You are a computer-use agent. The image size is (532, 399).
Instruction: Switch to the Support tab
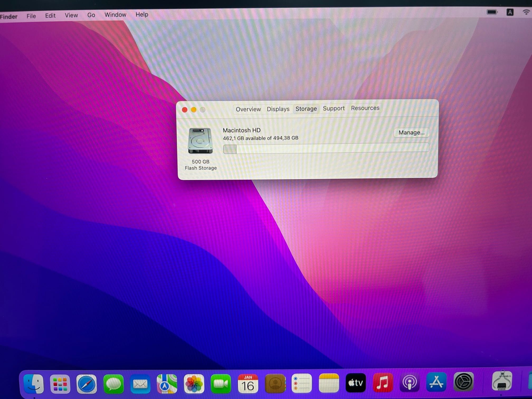pyautogui.click(x=334, y=108)
